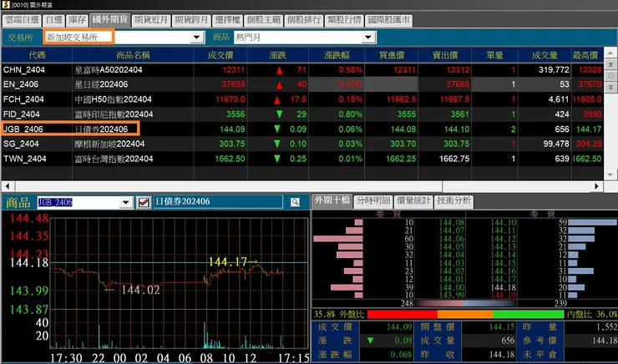
Task: Click the double-down page jump icon
Action: (x=610, y=87)
